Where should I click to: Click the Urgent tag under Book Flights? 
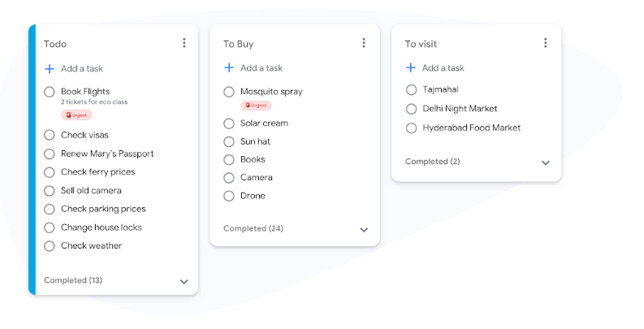coord(76,115)
